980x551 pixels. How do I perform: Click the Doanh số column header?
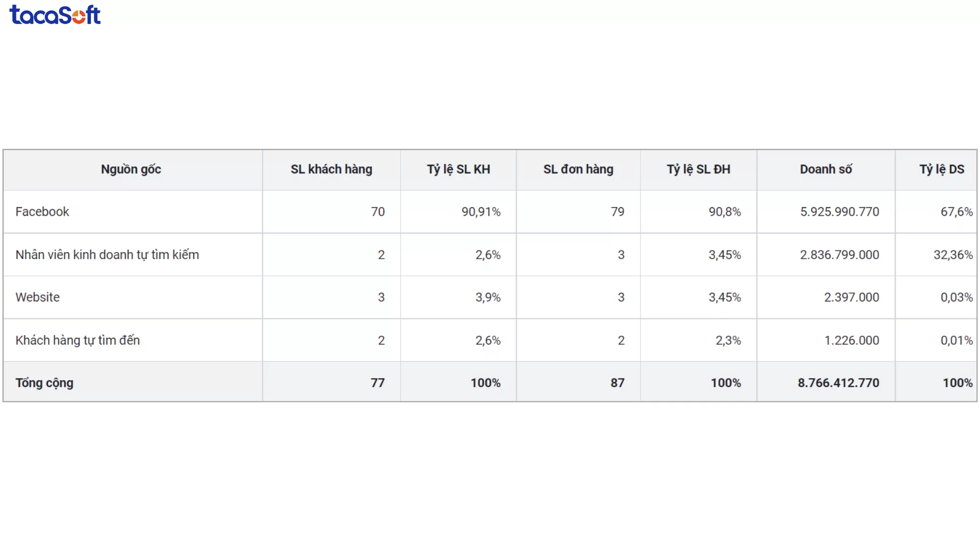825,169
